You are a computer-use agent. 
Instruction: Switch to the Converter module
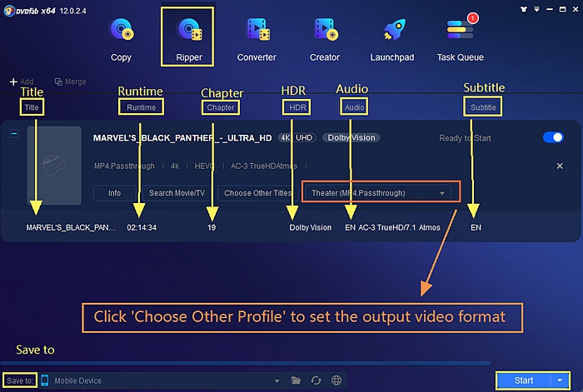pyautogui.click(x=257, y=39)
